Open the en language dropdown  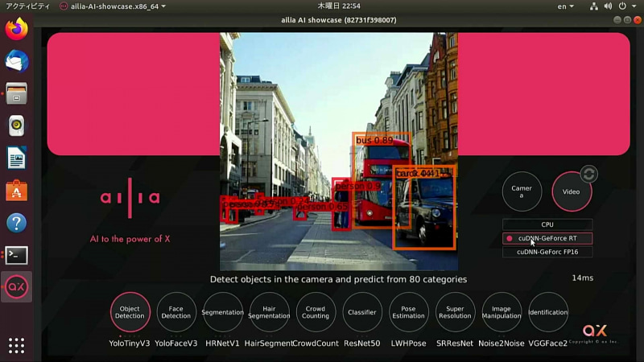[566, 6]
